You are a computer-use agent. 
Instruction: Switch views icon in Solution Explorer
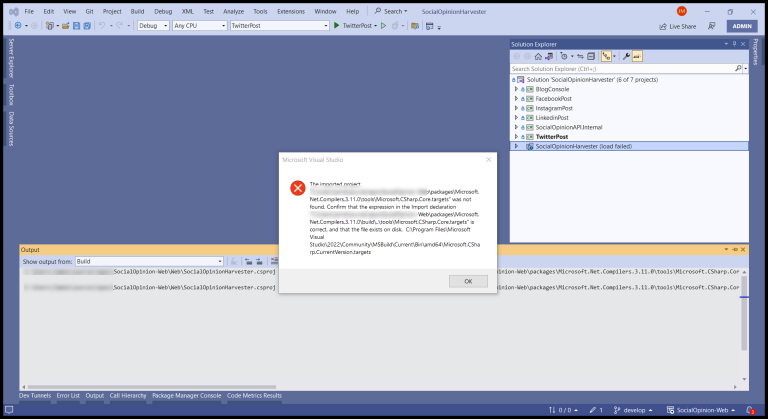[x=549, y=56]
